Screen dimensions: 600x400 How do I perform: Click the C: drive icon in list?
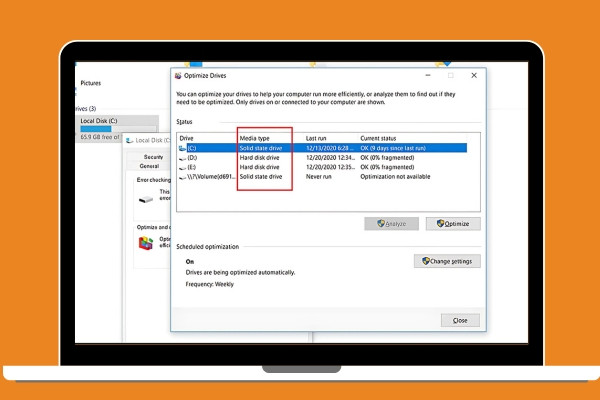183,149
